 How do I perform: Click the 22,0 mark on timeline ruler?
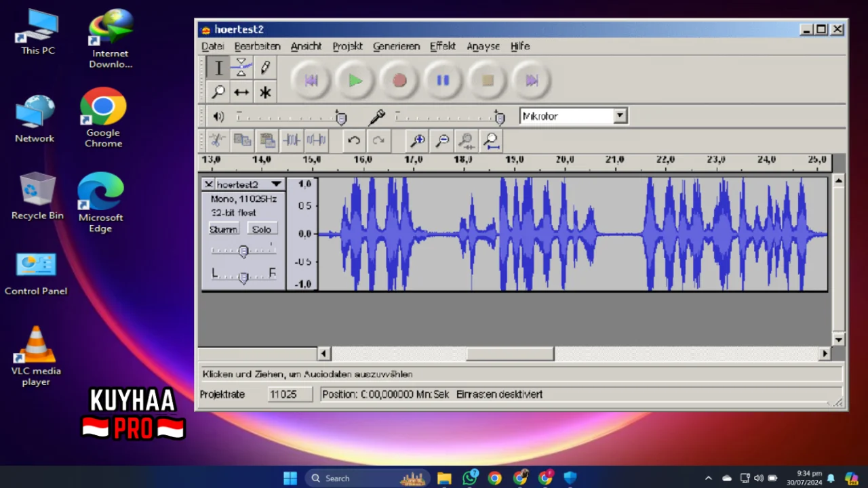click(x=665, y=160)
